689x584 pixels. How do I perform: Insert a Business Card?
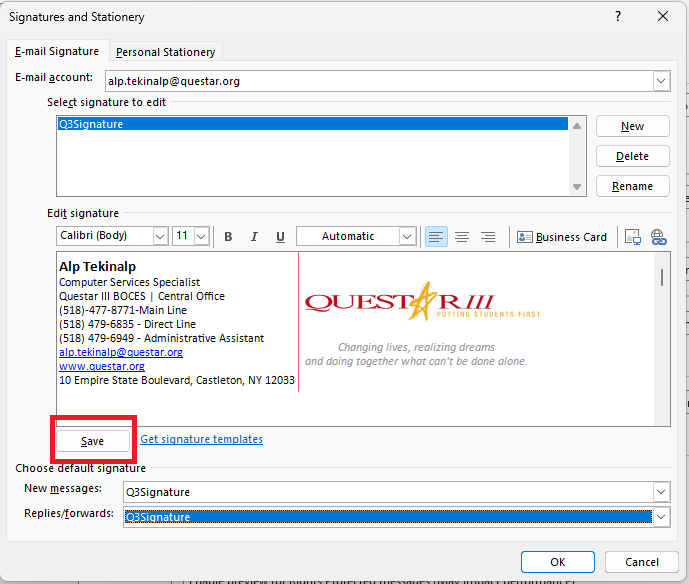pyautogui.click(x=562, y=237)
